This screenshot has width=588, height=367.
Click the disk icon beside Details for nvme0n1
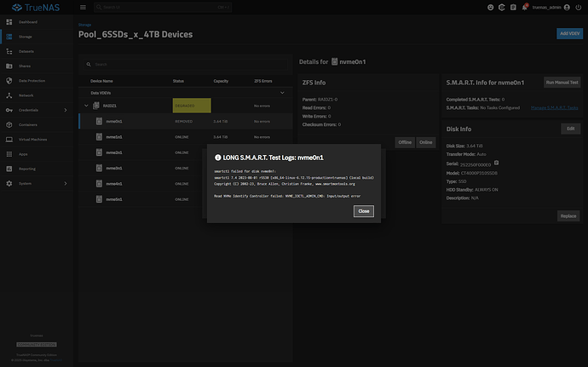(335, 61)
